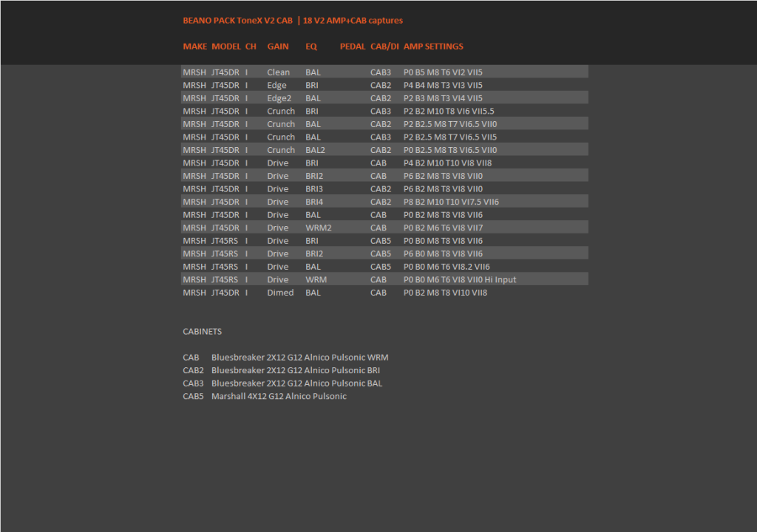
Task: Click settings ending in Hi Input
Action: click(460, 280)
